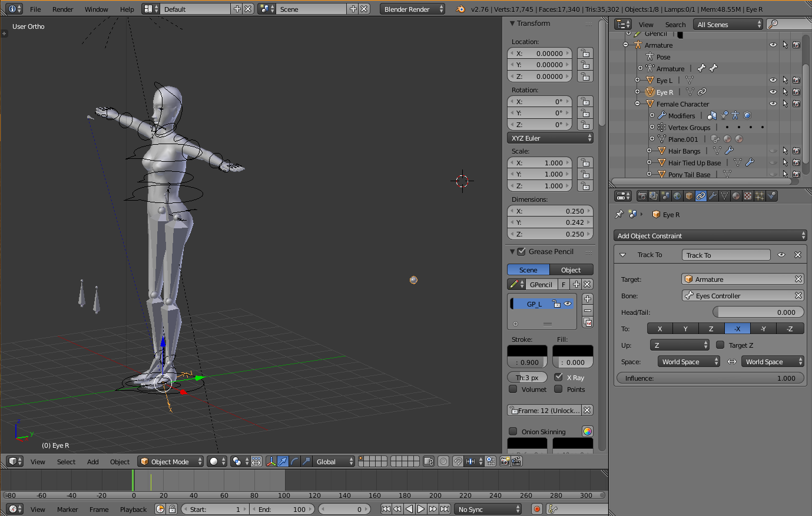Open the No Sync playback dropdown
This screenshot has height=516, width=812.
[488, 509]
